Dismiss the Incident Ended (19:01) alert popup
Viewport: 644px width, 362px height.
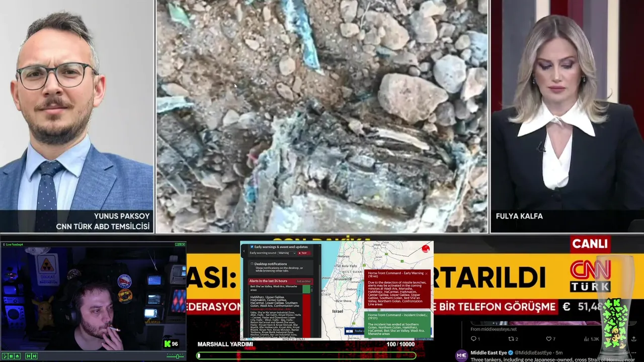pyautogui.click(x=426, y=315)
